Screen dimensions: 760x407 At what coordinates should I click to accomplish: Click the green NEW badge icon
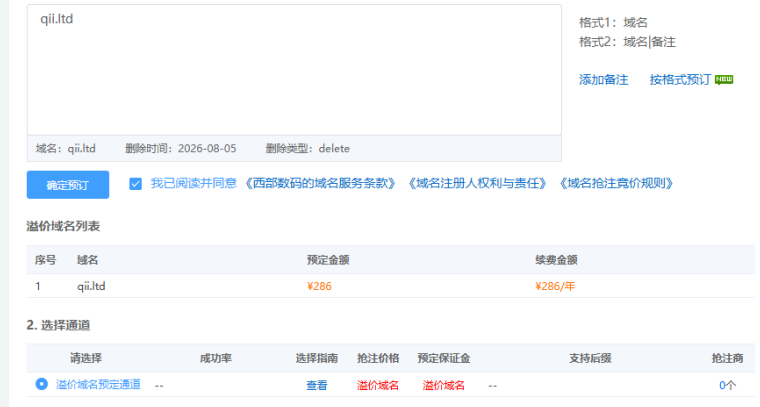click(x=724, y=79)
